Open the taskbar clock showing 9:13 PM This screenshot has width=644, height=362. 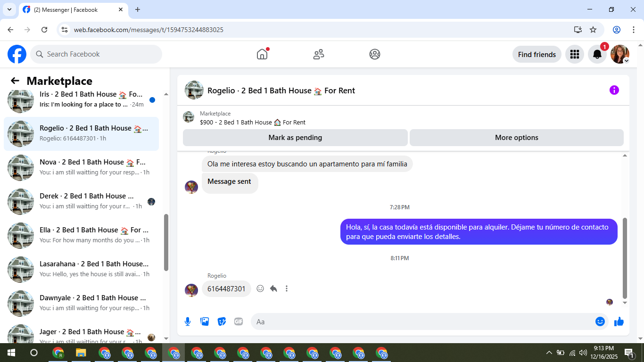pos(604,353)
